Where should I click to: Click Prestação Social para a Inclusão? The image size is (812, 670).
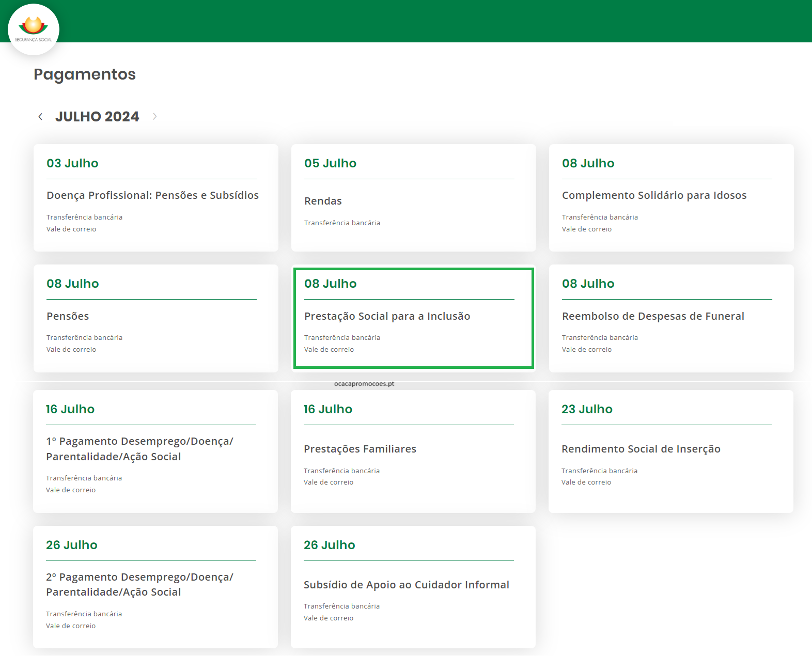click(x=387, y=316)
